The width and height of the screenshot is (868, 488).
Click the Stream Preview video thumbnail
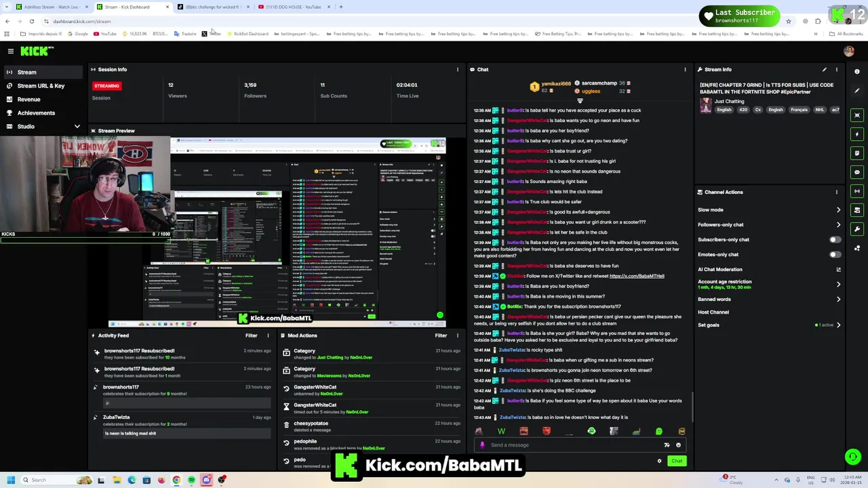tap(277, 231)
